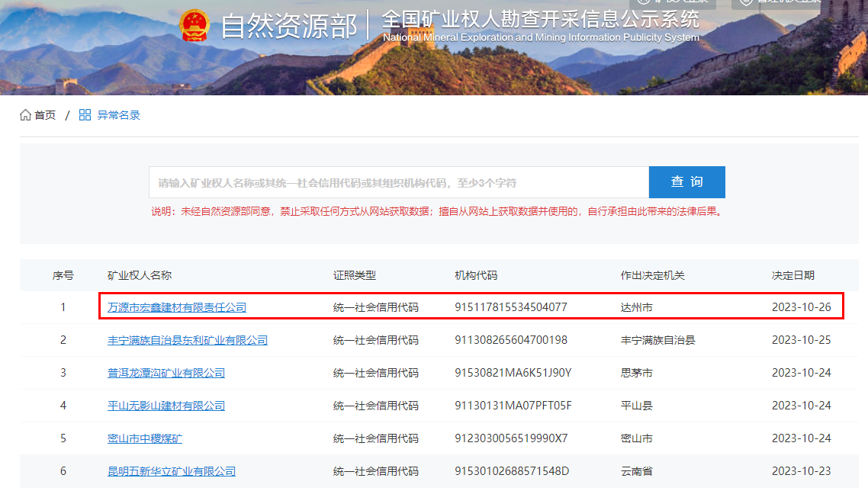The width and height of the screenshot is (868, 491).
Task: Open 普洱龙潭沟矿业有限公司 entry
Action: (x=166, y=373)
